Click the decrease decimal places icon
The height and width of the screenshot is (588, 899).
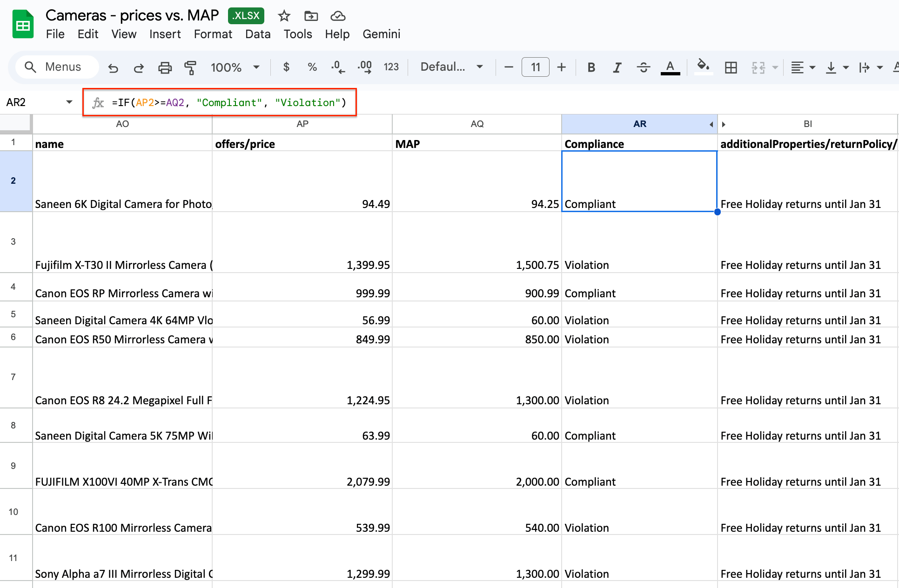pyautogui.click(x=338, y=68)
